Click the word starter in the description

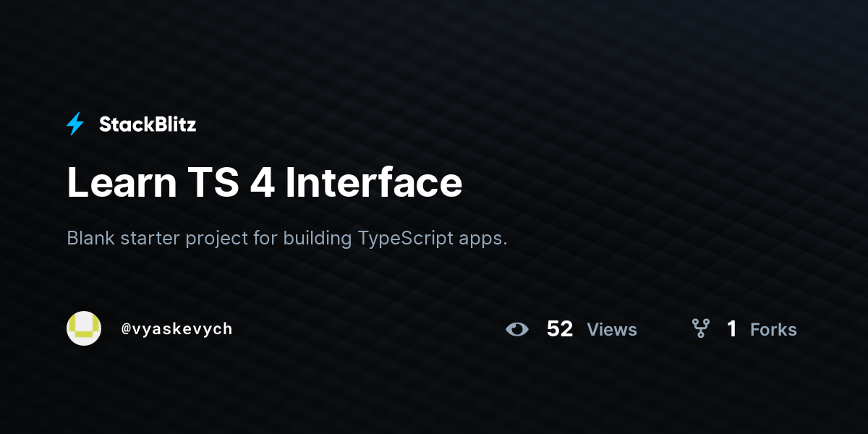tap(150, 239)
